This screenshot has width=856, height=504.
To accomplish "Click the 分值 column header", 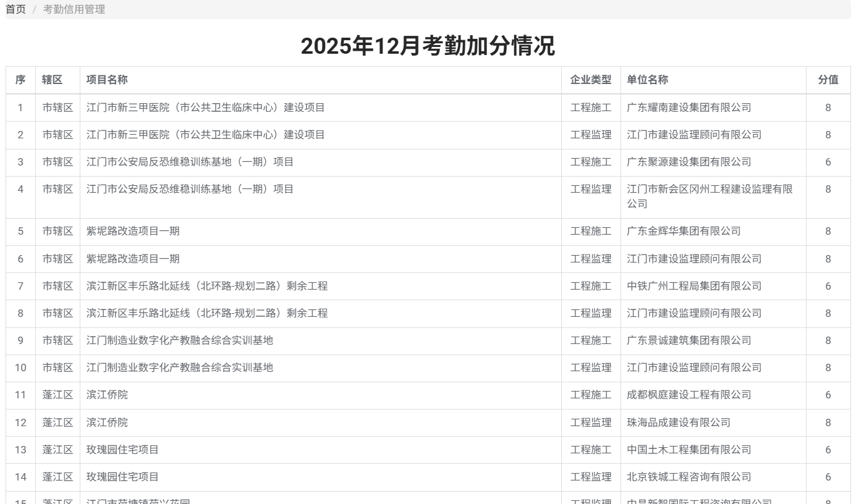I will click(828, 80).
